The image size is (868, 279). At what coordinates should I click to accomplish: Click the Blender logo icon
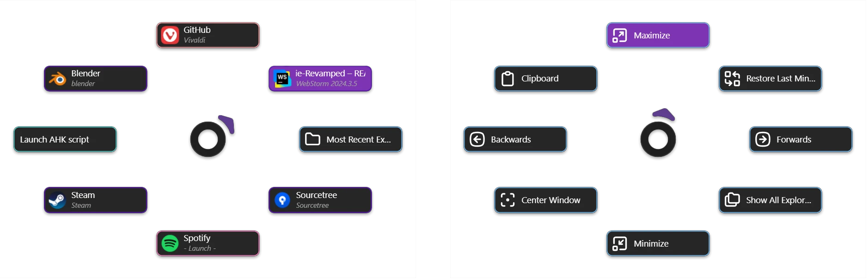58,79
